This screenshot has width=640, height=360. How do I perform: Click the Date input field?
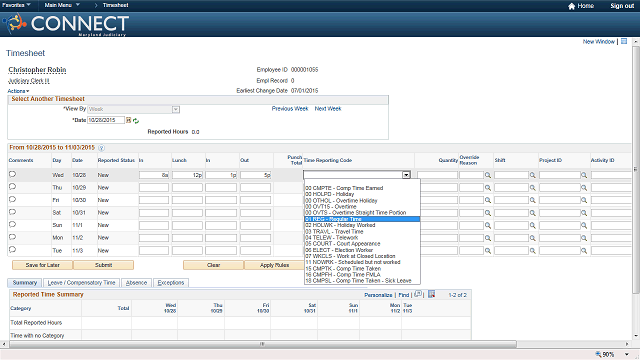pyautogui.click(x=106, y=120)
